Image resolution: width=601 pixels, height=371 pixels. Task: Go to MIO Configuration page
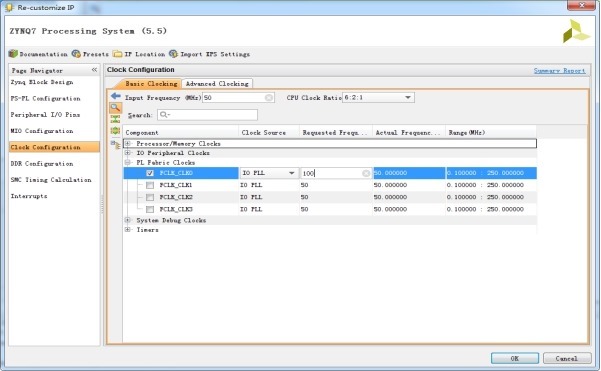(42, 131)
